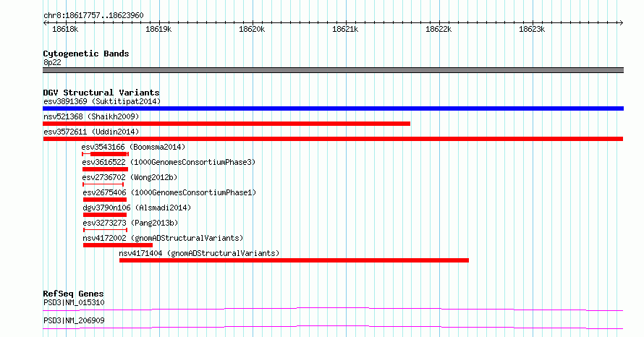Click the nsv4172002 red bar
The height and width of the screenshot is (337, 644).
point(118,245)
